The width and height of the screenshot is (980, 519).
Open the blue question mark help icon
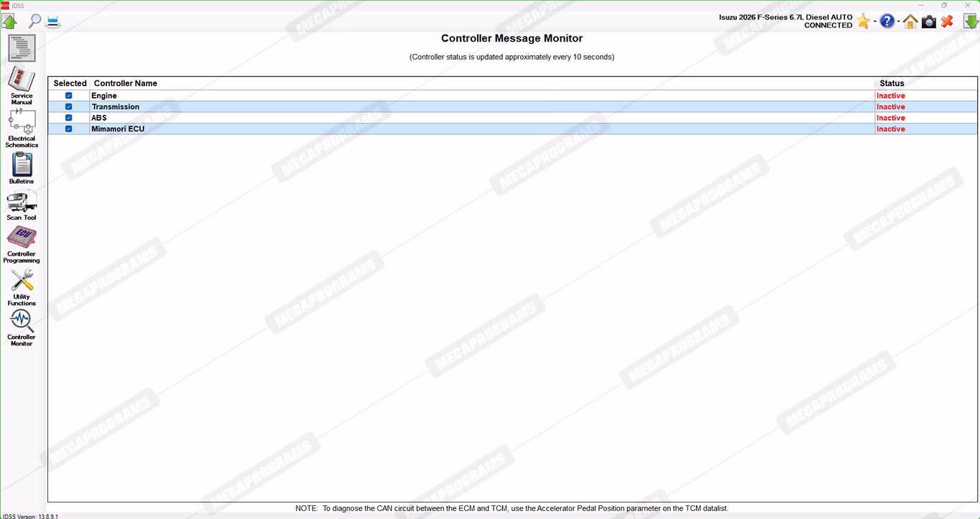(x=887, y=22)
